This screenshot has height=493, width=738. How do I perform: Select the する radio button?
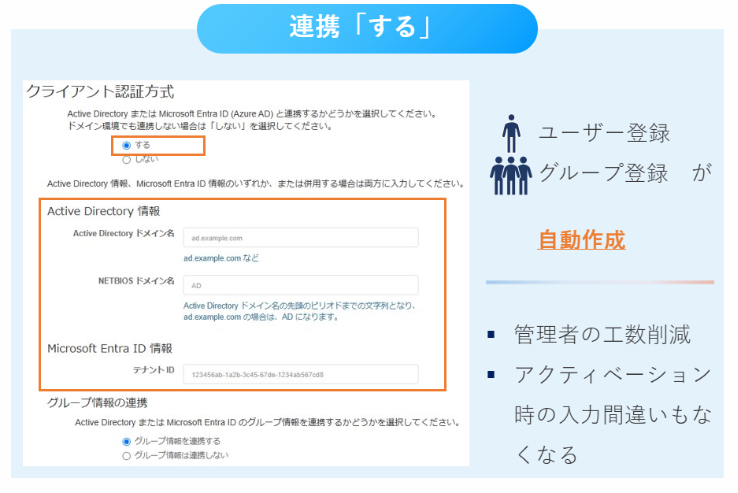pos(126,145)
